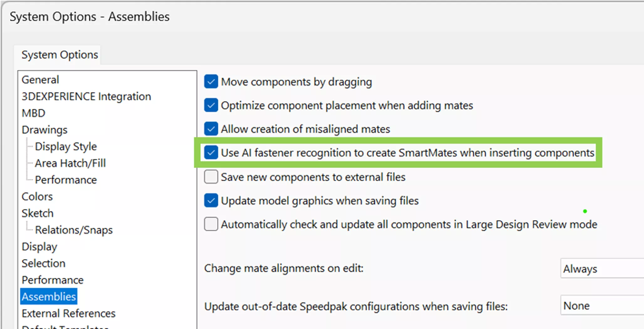
Task: Open Relations/Snaps under Sketch
Action: (74, 230)
